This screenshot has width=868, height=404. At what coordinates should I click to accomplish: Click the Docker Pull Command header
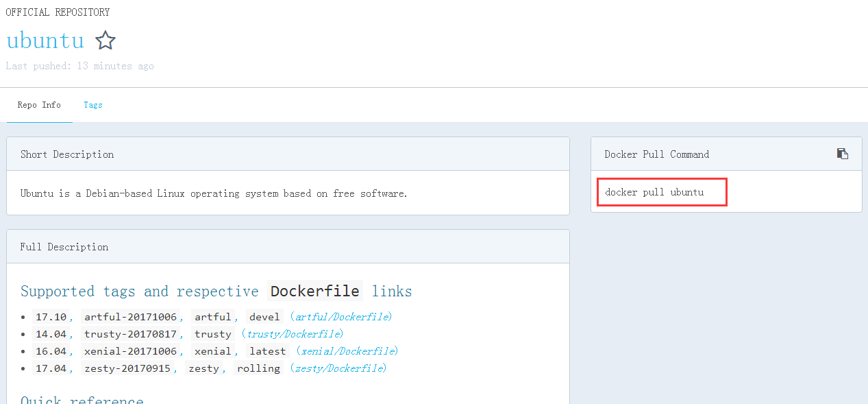click(x=656, y=154)
